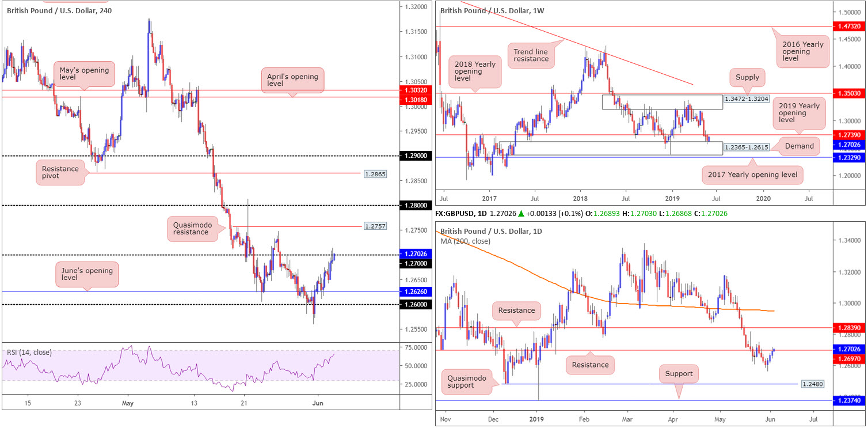This screenshot has width=868, height=428.
Task: Select the "Demand" callout
Action: click(x=799, y=146)
